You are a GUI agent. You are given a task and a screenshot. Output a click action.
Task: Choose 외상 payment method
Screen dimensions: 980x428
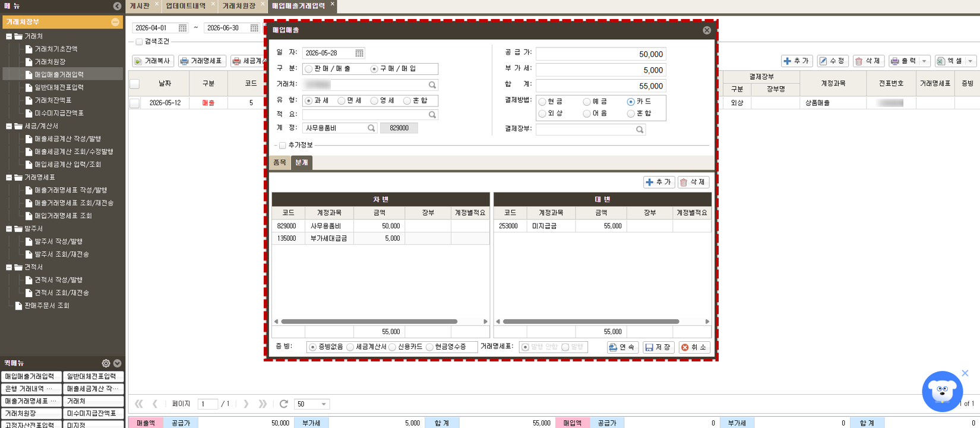pyautogui.click(x=542, y=114)
